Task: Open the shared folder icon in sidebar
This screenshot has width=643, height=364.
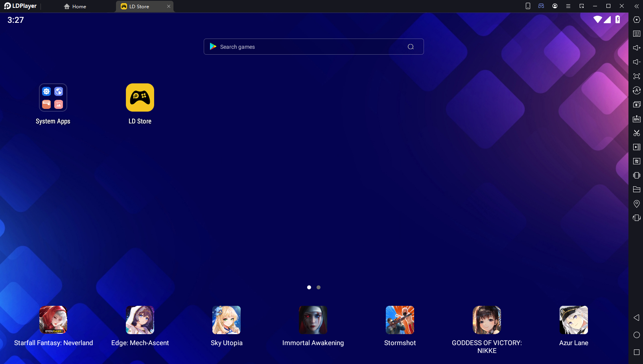Action: (x=637, y=189)
